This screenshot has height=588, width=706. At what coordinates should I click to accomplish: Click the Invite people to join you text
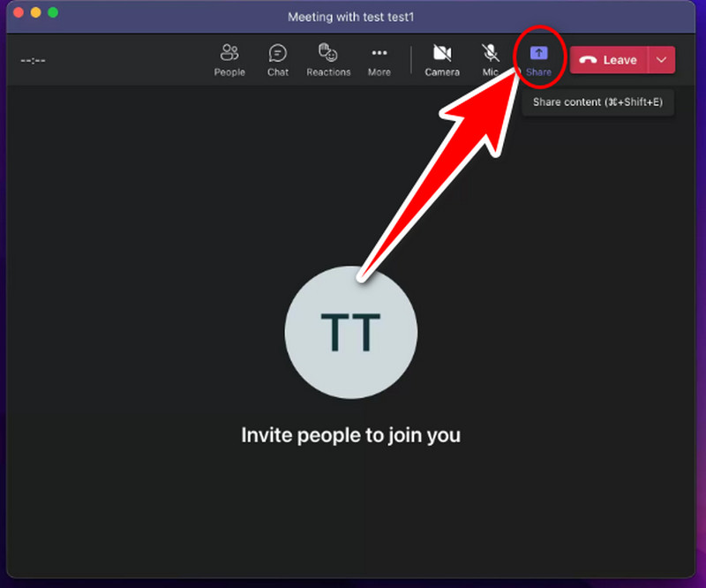coord(350,434)
